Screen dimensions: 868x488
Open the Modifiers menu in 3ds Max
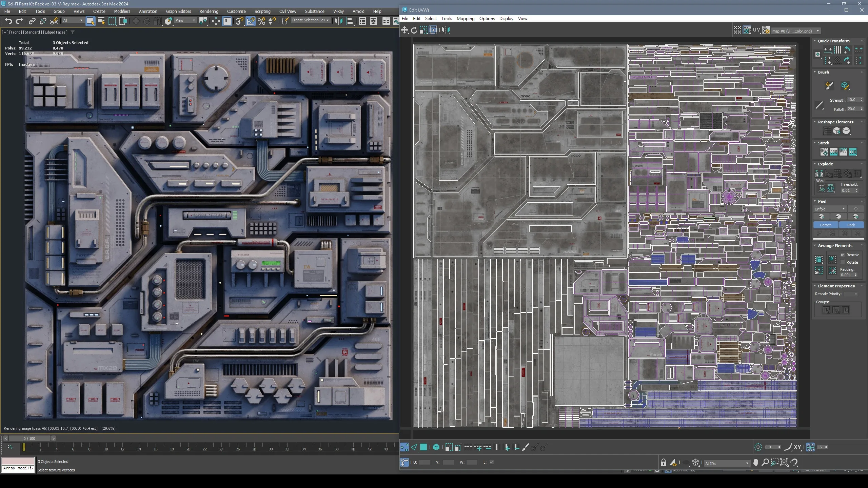122,11
